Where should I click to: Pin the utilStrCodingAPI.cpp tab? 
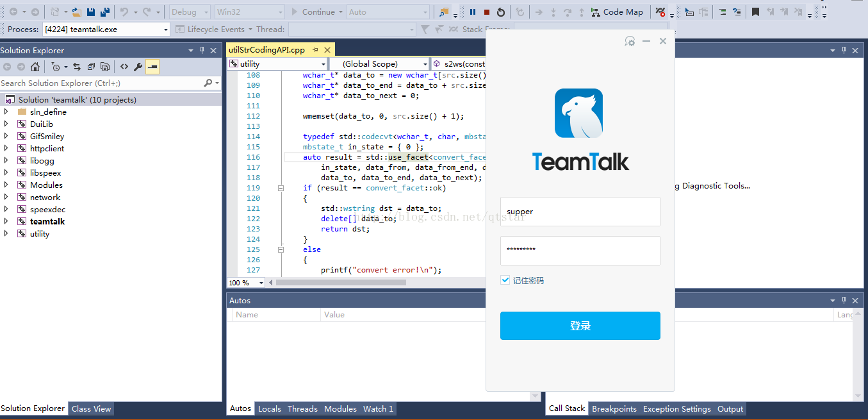click(x=316, y=49)
